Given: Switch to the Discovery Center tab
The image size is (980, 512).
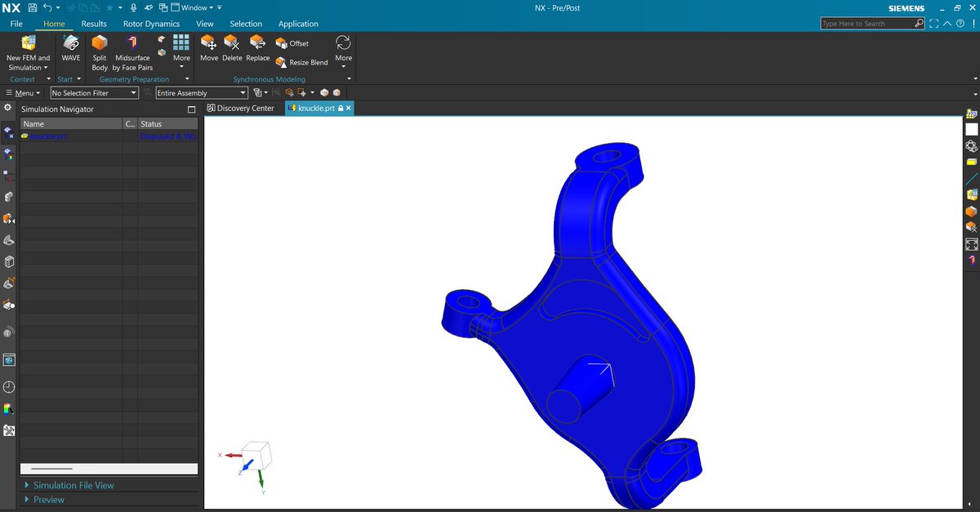Looking at the screenshot, I should (240, 108).
